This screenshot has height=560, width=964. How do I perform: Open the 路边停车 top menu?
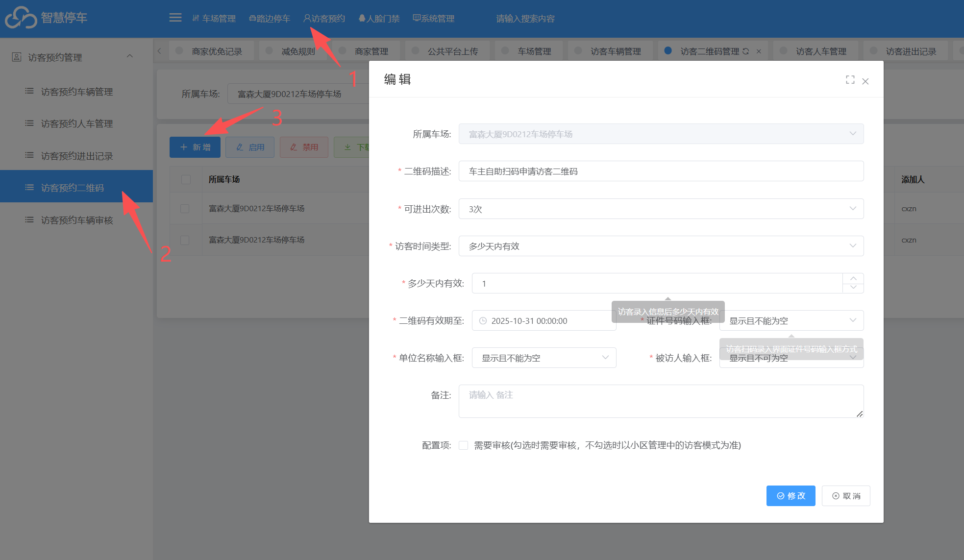click(x=270, y=18)
